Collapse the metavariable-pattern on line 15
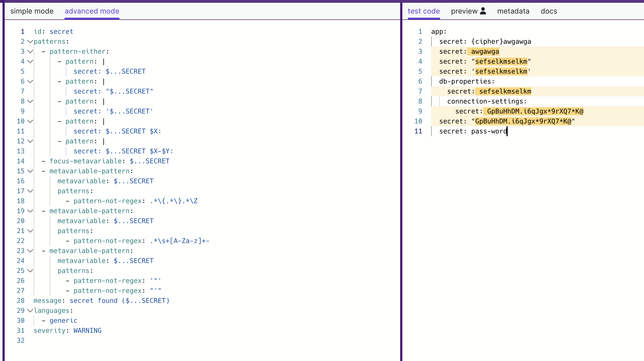This screenshot has height=361, width=644. click(x=30, y=171)
